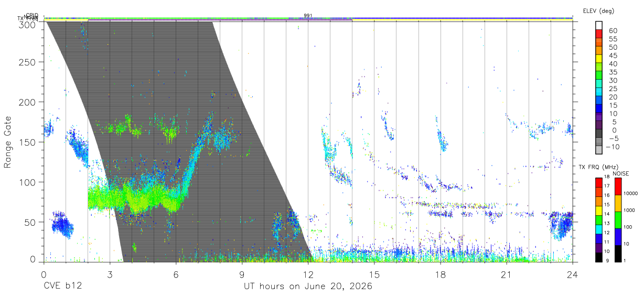Select the cyan swatch in TX FRQ legend

[598, 229]
